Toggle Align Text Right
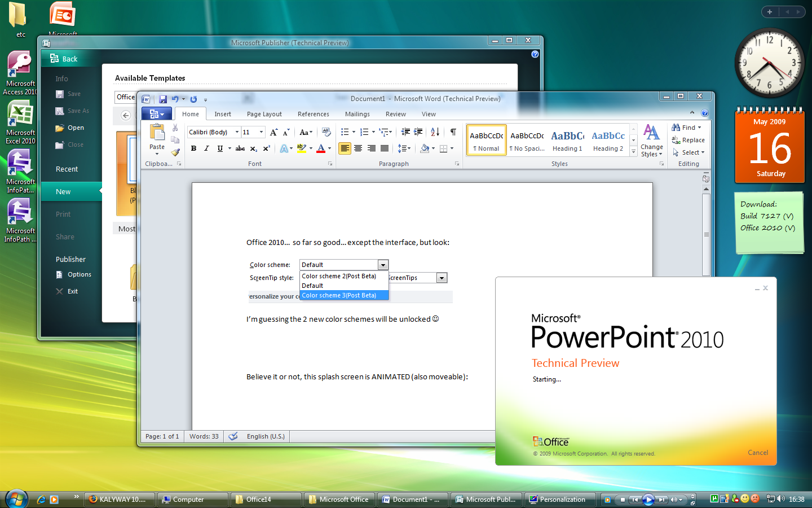This screenshot has width=812, height=508. [x=371, y=148]
